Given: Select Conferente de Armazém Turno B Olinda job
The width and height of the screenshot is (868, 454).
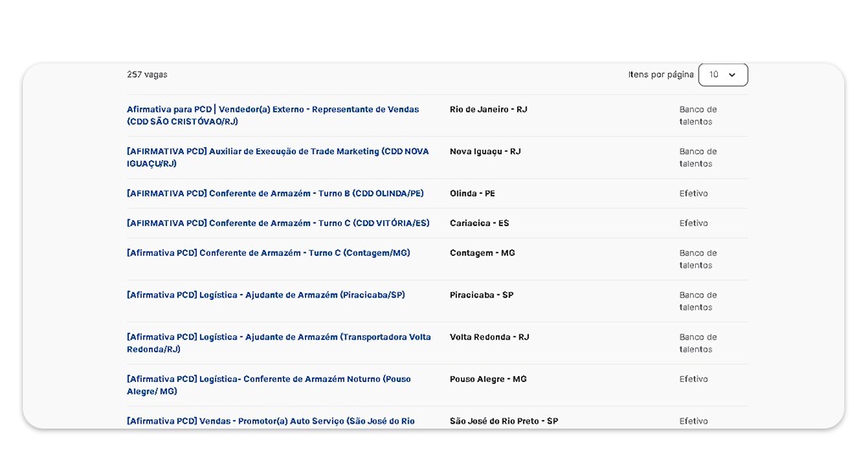Looking at the screenshot, I should [x=275, y=193].
